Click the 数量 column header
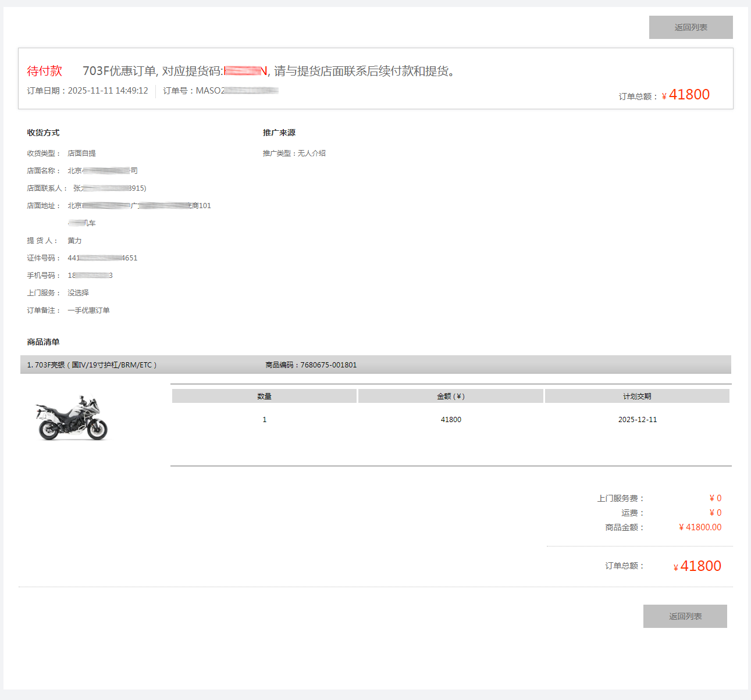Viewport: 751px width, 700px height. (264, 397)
